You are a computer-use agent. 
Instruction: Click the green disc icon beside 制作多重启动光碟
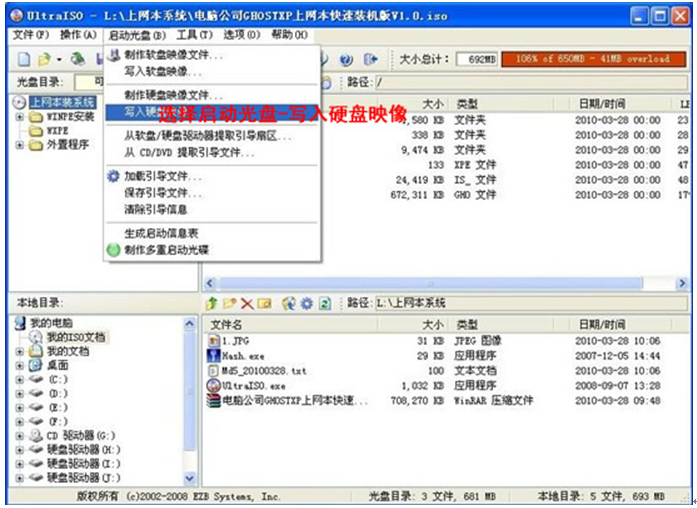pyautogui.click(x=113, y=250)
